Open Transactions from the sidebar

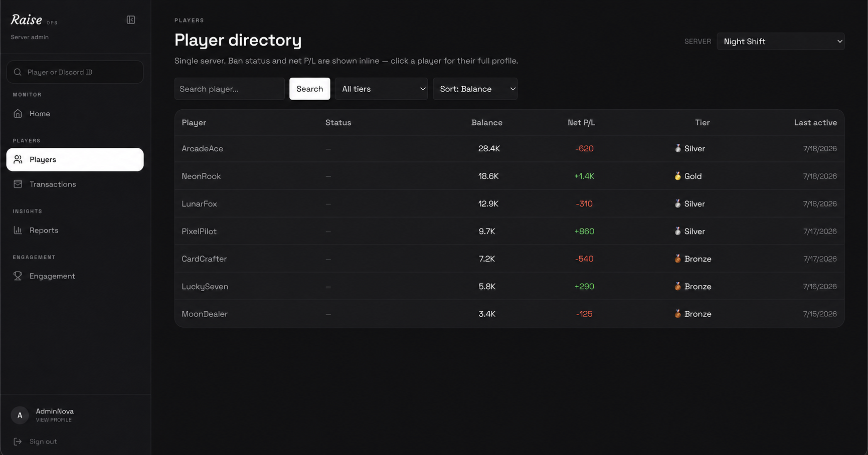pyautogui.click(x=75, y=184)
